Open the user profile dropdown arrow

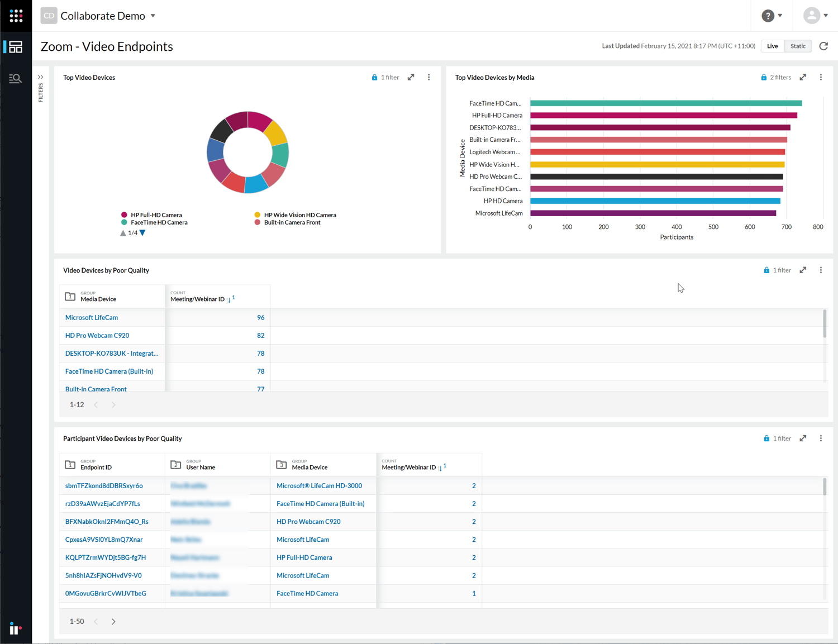click(825, 16)
